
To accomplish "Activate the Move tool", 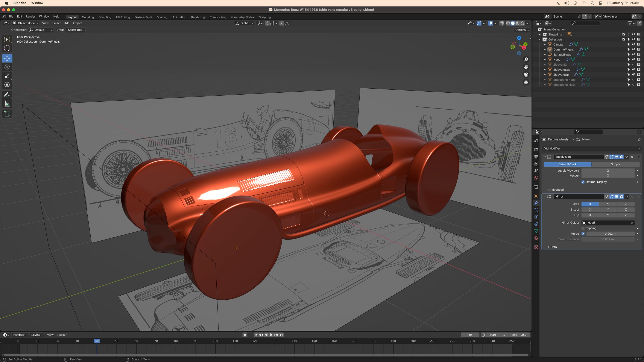I will [x=7, y=58].
